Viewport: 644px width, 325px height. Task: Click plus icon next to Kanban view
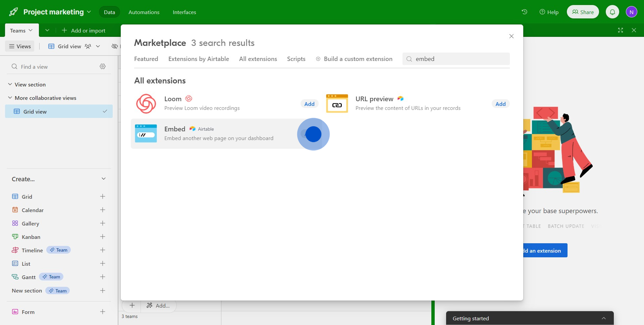coord(103,237)
